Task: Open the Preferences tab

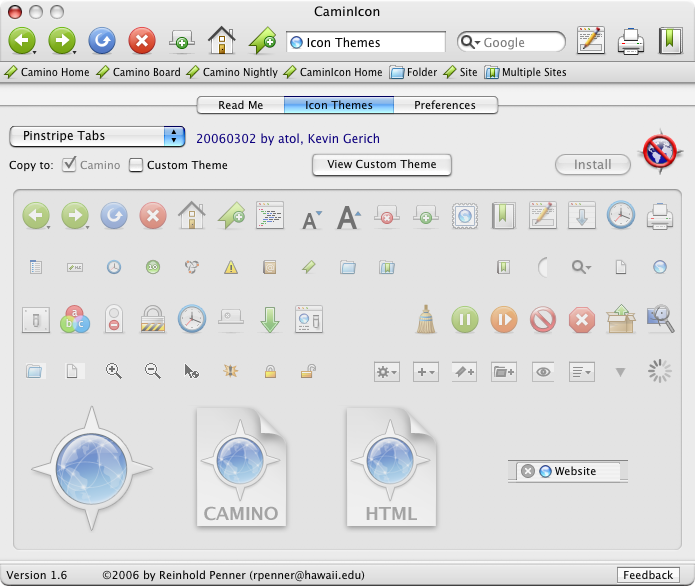Action: tap(445, 105)
